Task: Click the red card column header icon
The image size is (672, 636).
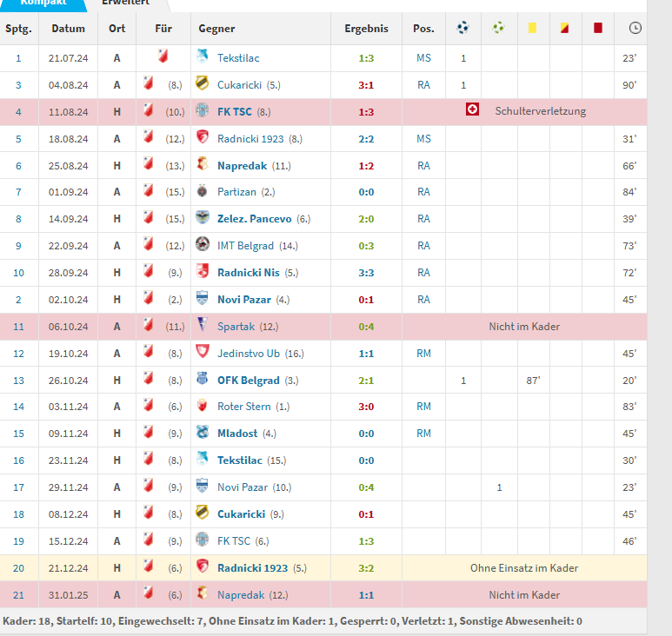Action: click(598, 28)
